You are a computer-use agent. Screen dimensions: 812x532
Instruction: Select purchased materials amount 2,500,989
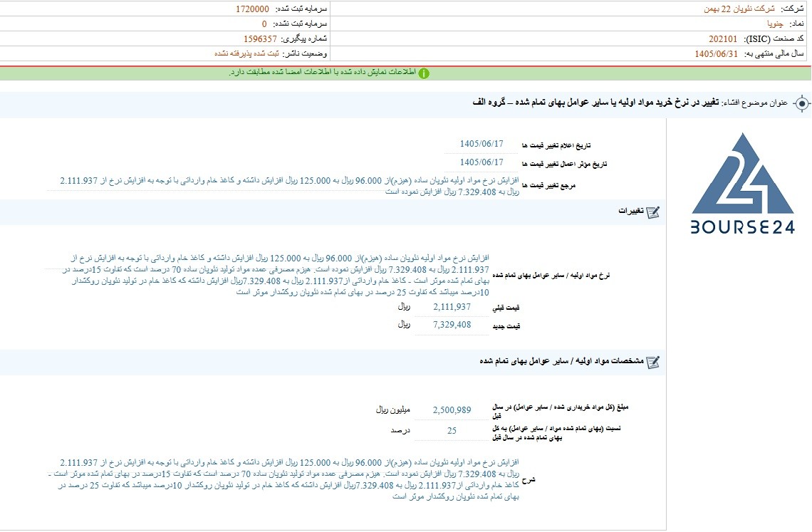452,410
